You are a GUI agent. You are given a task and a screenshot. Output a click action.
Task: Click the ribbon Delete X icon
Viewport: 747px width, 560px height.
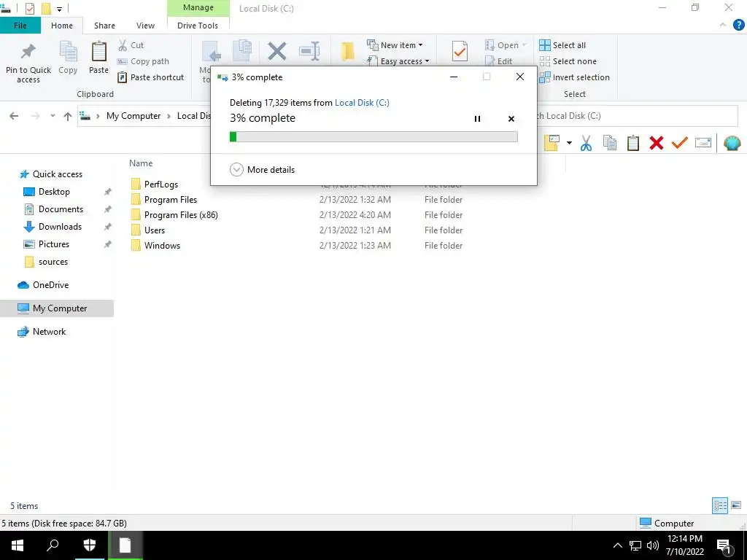pos(276,51)
